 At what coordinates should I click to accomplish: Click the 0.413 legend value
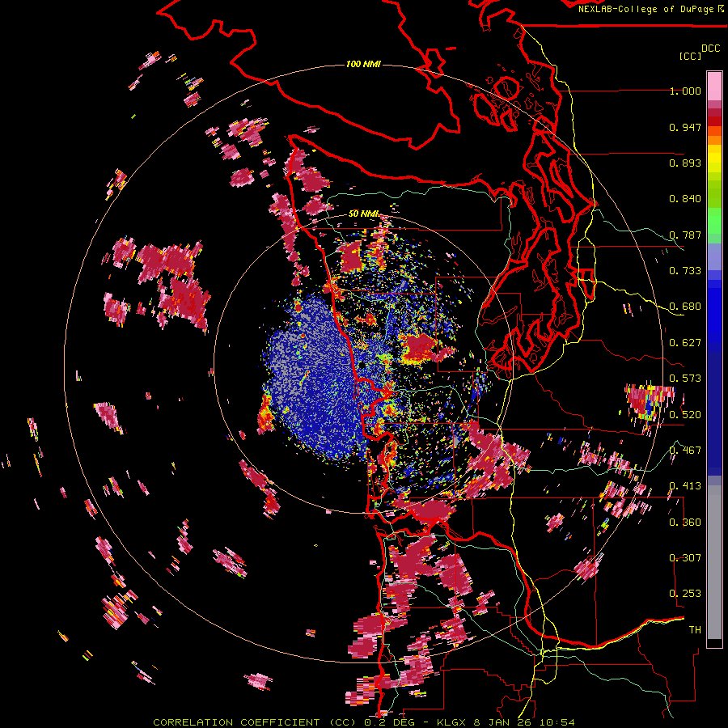pyautogui.click(x=685, y=486)
